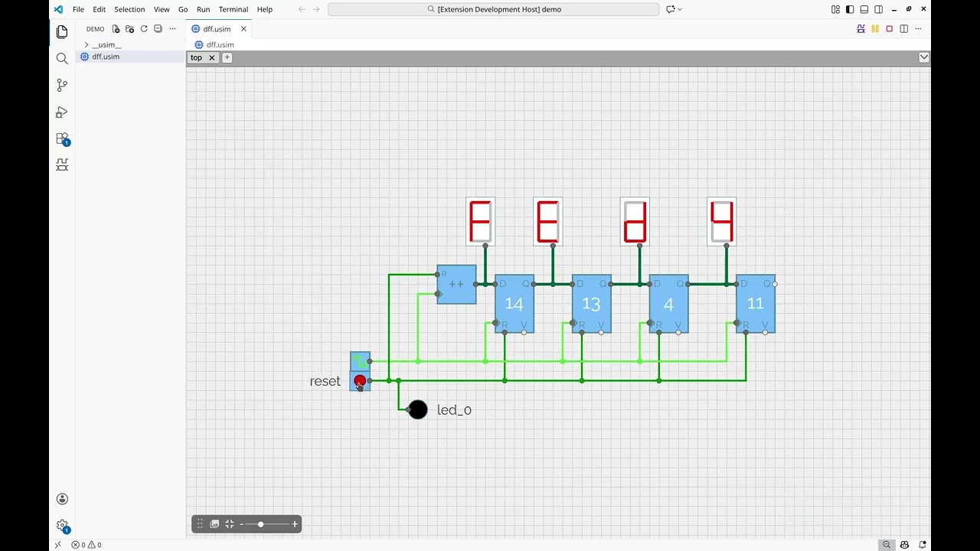The height and width of the screenshot is (551, 980).
Task: Collapse all folders in DEMO explorer
Action: click(x=158, y=29)
